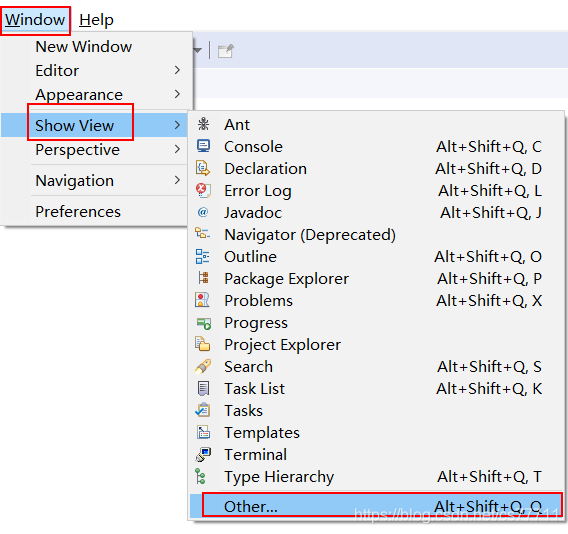This screenshot has height=534, width=568.
Task: Choose New Window menu entry
Action: click(x=97, y=47)
